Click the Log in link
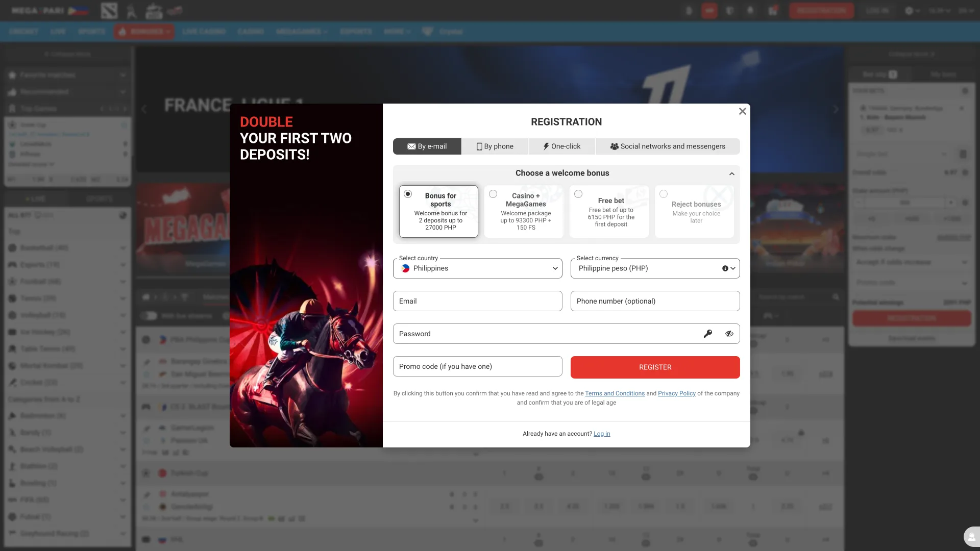Image resolution: width=980 pixels, height=551 pixels. [x=602, y=434]
